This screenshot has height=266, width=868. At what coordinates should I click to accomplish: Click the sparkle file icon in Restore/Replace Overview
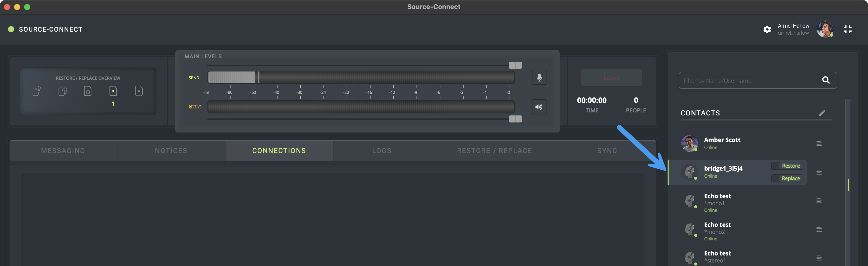tap(37, 91)
